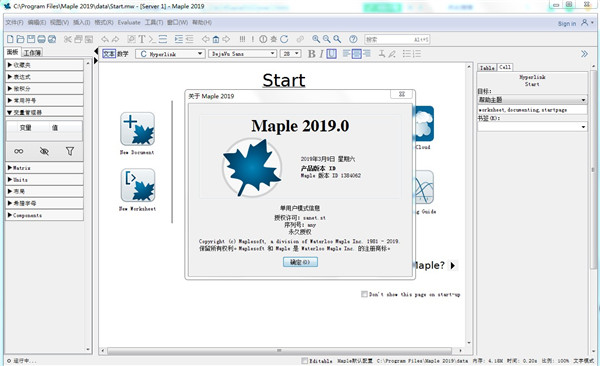Click the home icon in toolbar

pos(216,39)
